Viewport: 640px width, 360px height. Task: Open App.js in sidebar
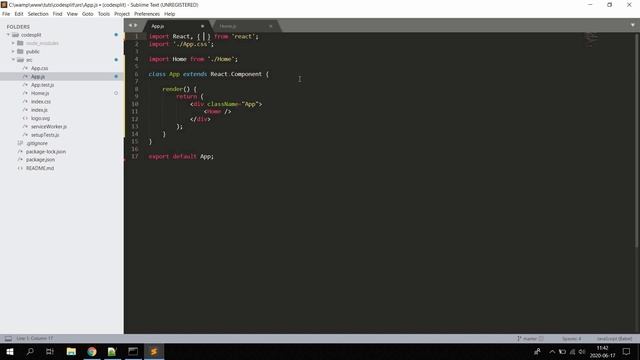point(38,77)
